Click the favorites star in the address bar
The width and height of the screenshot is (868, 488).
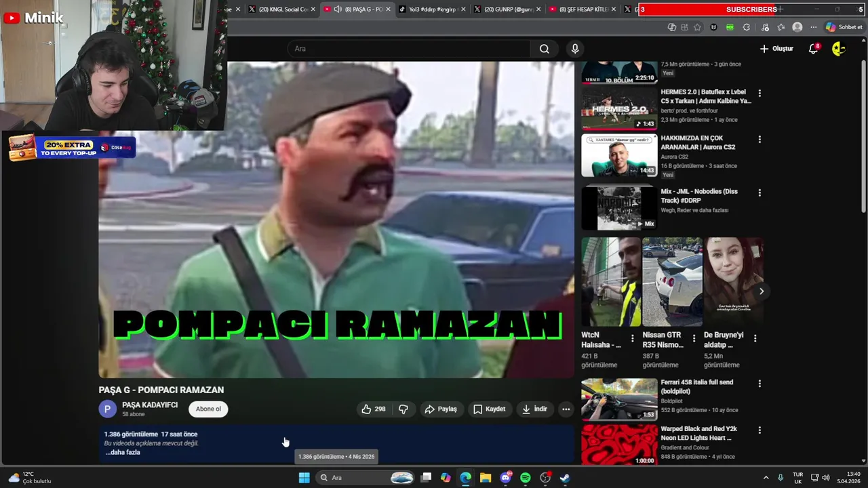697,27
